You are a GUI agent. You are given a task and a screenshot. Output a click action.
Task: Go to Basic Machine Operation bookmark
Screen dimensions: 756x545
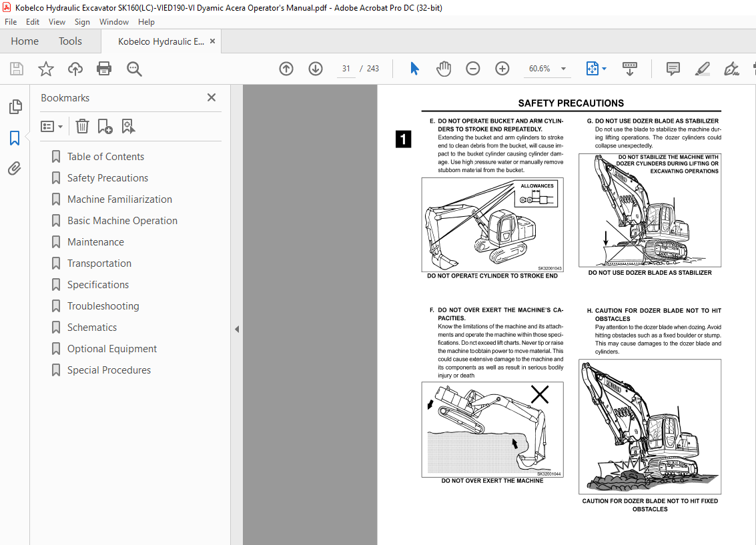coord(123,221)
